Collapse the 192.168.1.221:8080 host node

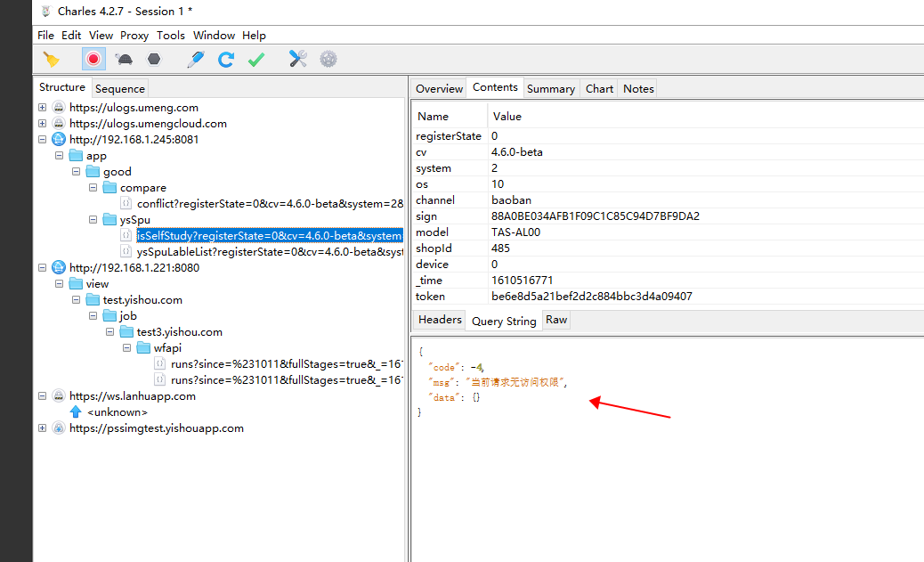click(43, 268)
